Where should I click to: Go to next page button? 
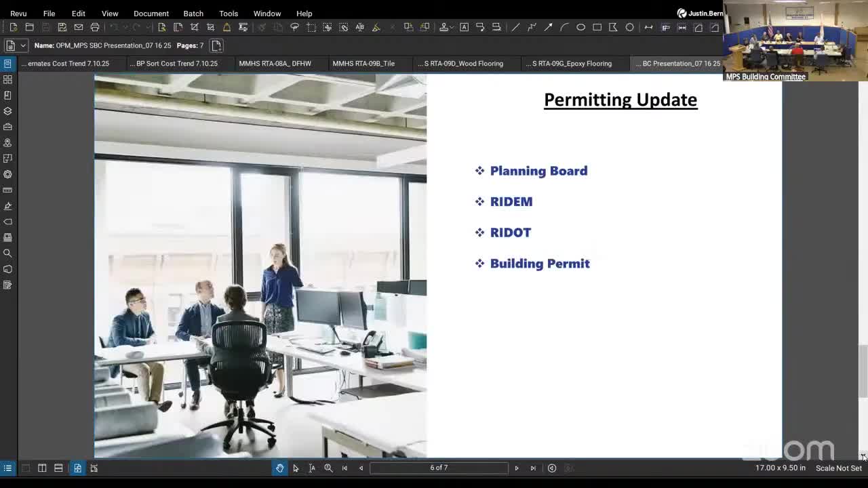point(517,468)
